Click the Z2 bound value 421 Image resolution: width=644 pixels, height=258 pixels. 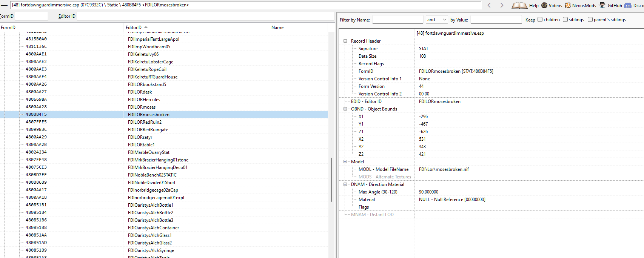422,154
